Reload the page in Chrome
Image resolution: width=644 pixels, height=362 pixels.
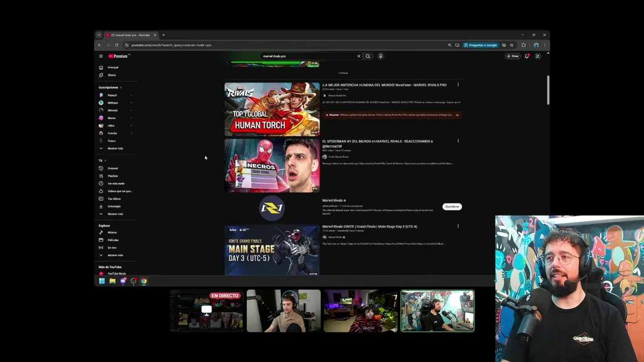click(116, 45)
